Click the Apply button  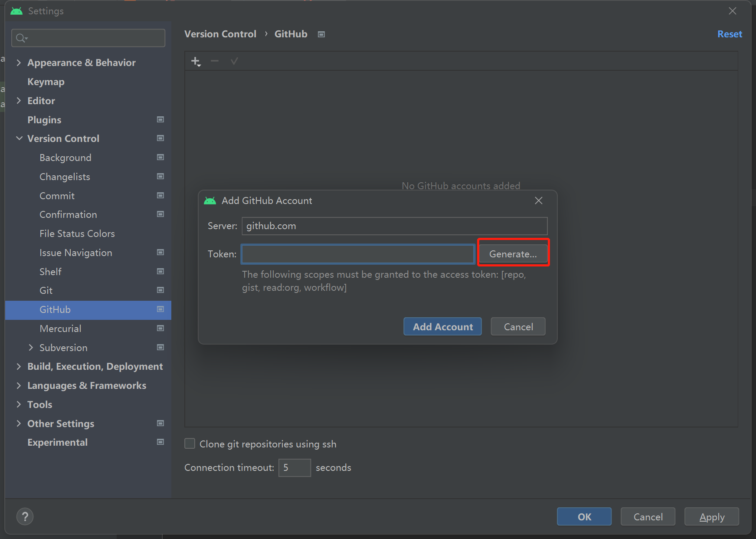click(712, 516)
